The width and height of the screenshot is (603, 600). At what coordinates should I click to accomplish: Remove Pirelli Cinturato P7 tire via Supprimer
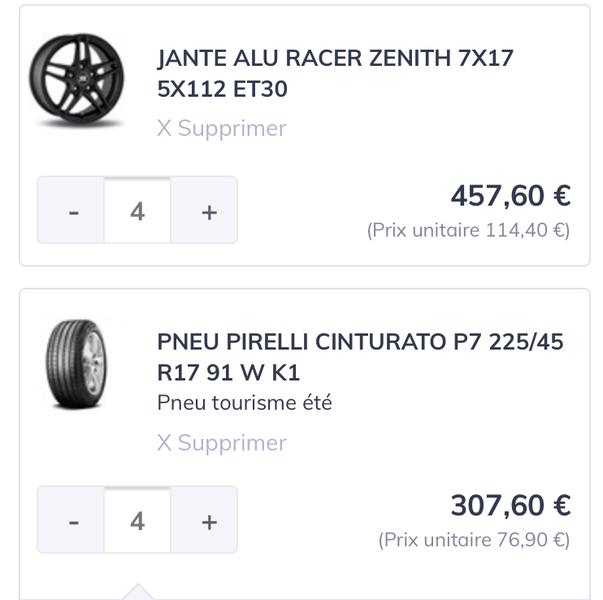click(222, 443)
